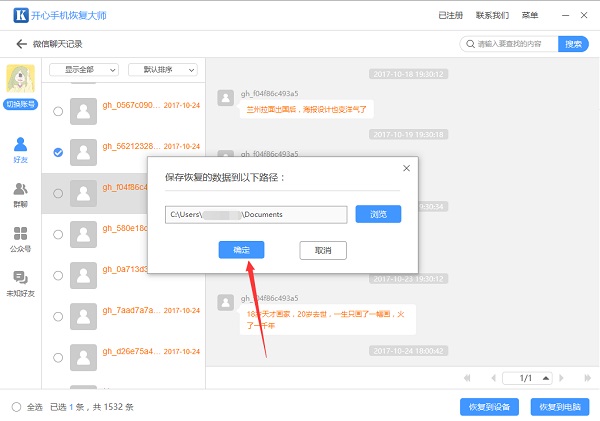600x421 pixels.
Task: Uncheck the gh_56212328 contact checkbox
Action: pos(58,152)
